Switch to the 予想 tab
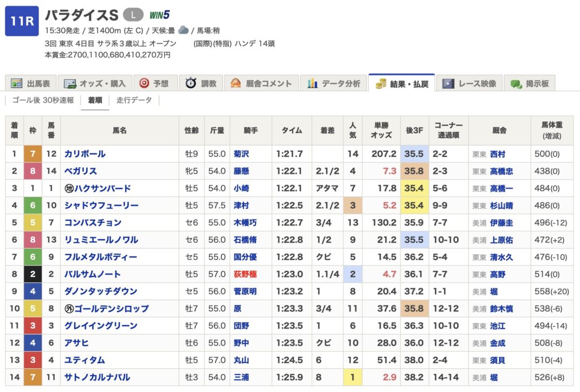Viewport: 580px width, 392px height. (x=155, y=83)
